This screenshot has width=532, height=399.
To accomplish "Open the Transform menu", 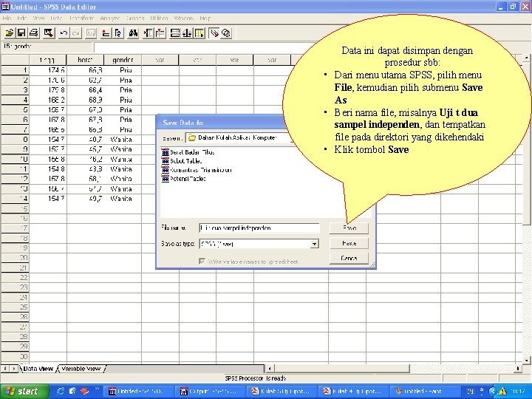I will (81, 18).
